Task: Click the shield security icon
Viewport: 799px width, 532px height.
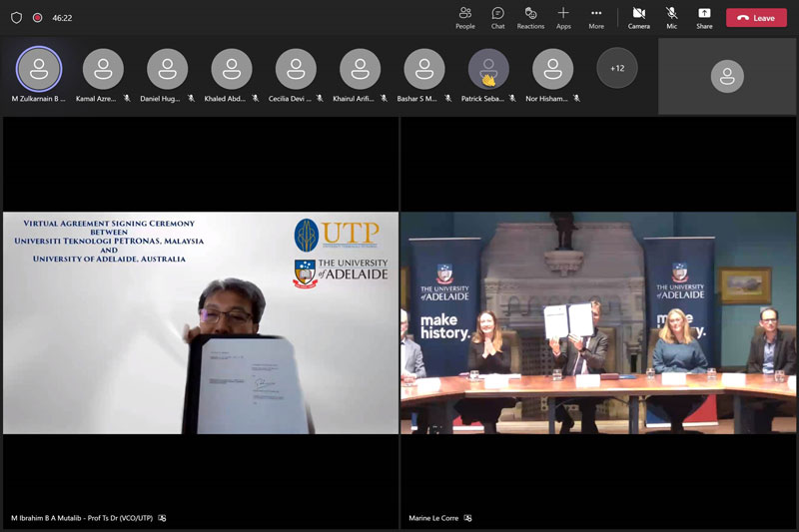Action: click(x=16, y=18)
